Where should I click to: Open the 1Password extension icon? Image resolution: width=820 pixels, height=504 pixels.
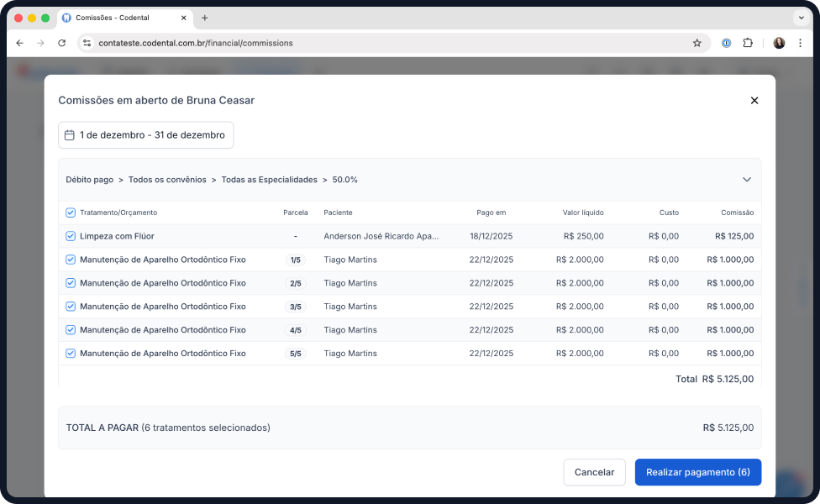tap(726, 43)
